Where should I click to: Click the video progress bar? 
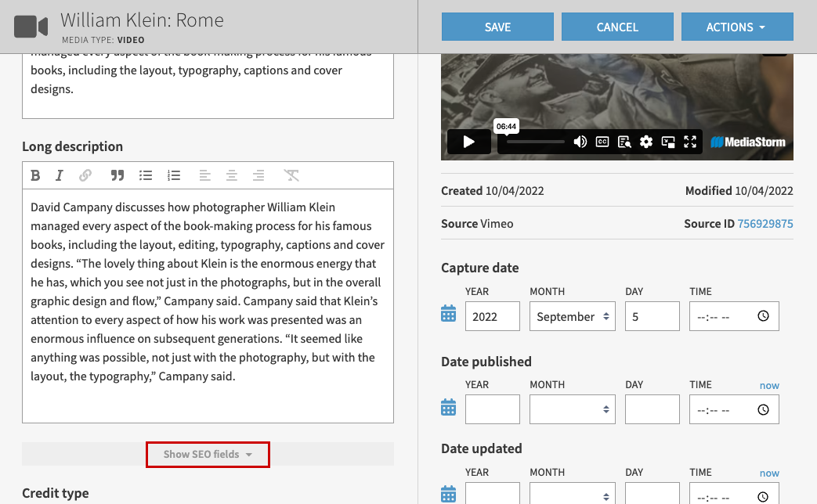tap(535, 142)
